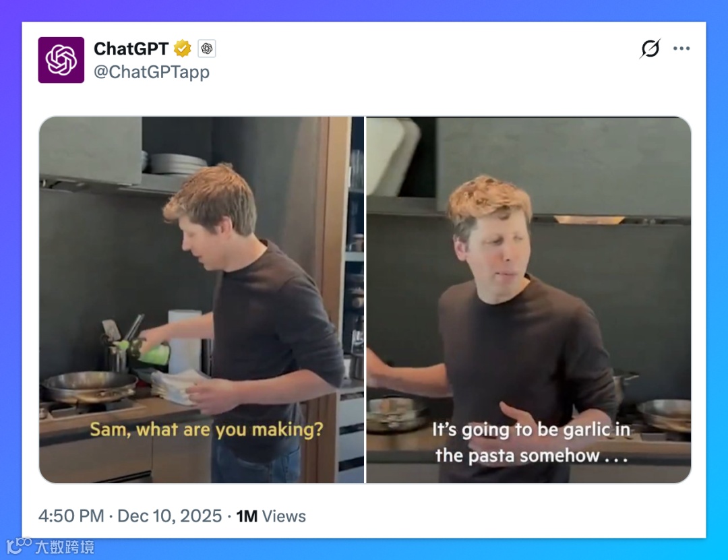Click the ChatGPT profile avatar
Viewport: 728px width, 560px height.
coord(61,61)
